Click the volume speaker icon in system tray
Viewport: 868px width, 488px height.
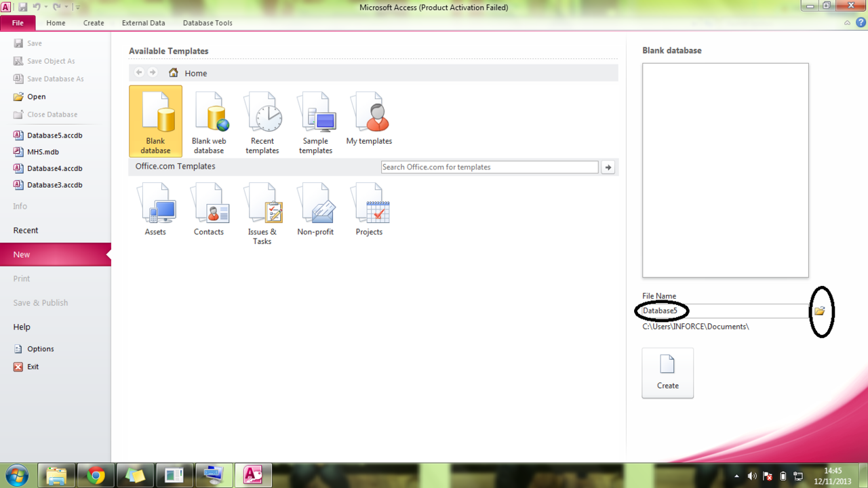pyautogui.click(x=753, y=476)
